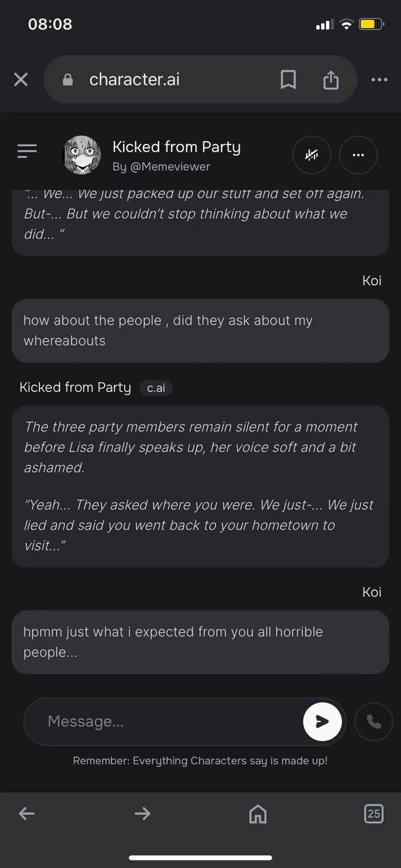The width and height of the screenshot is (401, 868).
Task: Tap the c.ai badge label
Action: tap(156, 388)
